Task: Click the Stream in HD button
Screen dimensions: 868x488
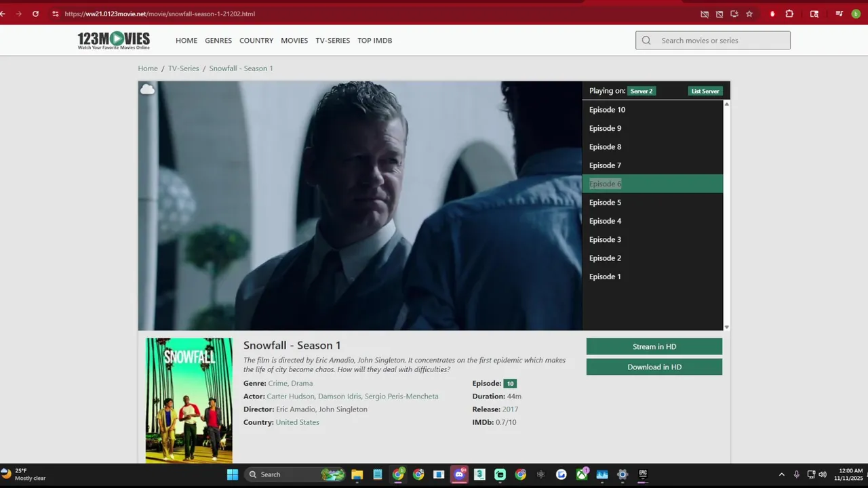Action: click(654, 346)
